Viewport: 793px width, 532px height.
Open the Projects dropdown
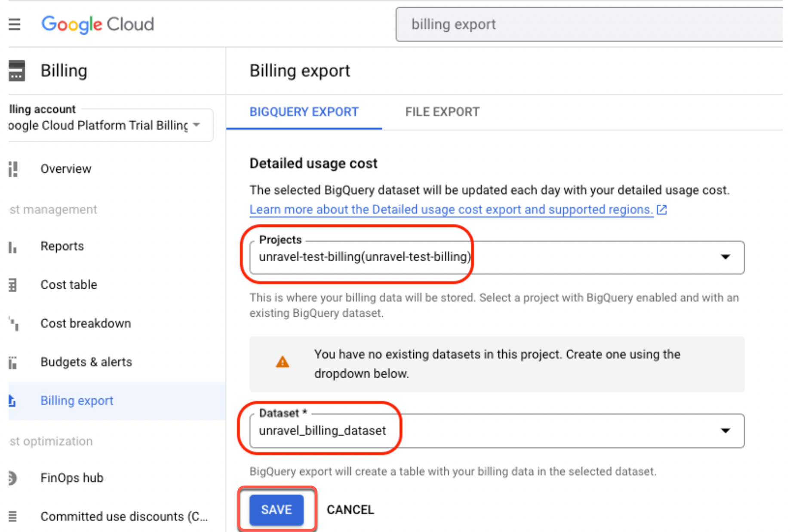point(726,257)
